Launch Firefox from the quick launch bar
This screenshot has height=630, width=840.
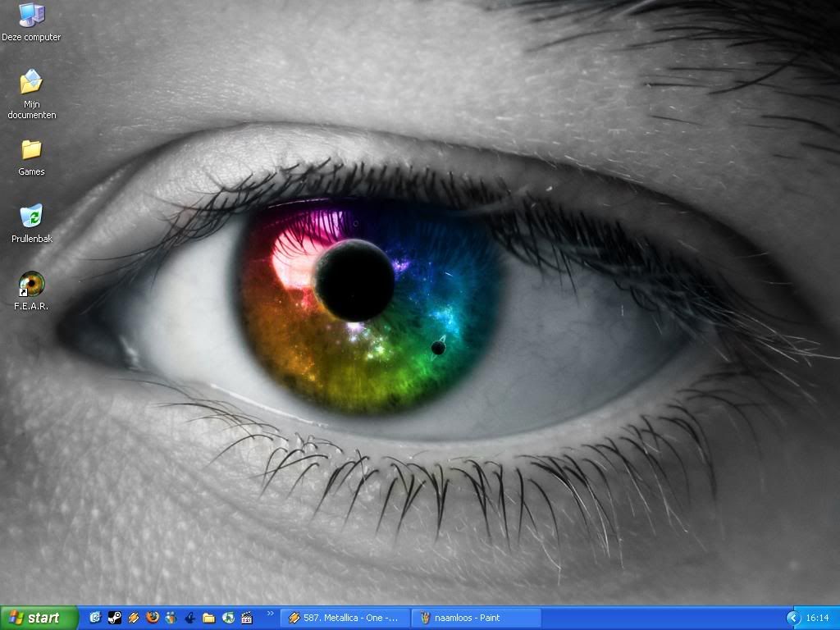tap(153, 618)
